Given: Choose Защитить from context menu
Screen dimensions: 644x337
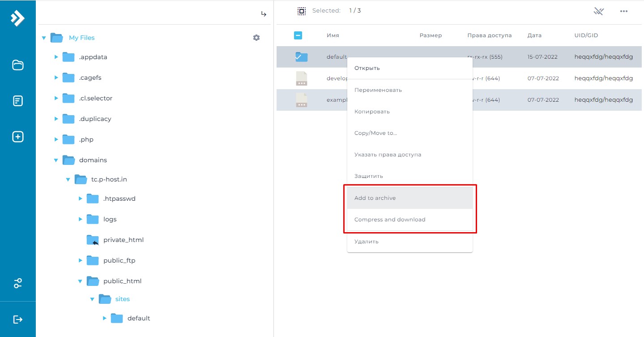Looking at the screenshot, I should (x=410, y=176).
